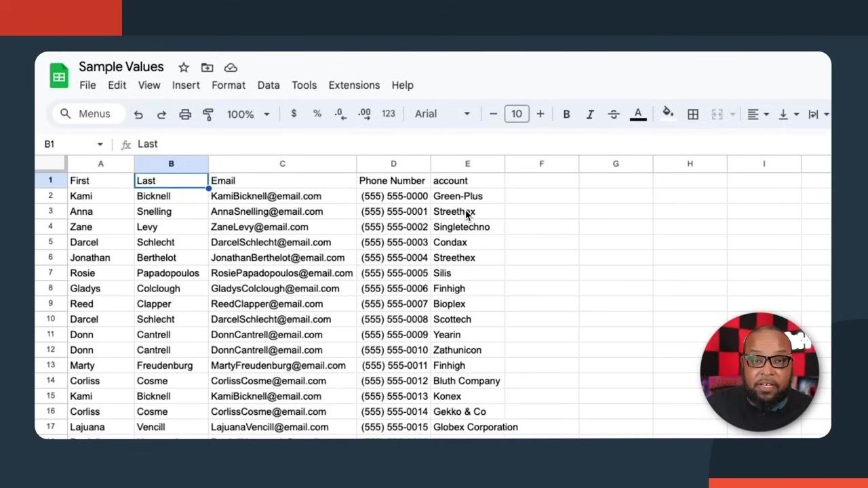Viewport: 868px width, 488px height.
Task: Click the select-all corner box
Action: pyautogui.click(x=51, y=164)
